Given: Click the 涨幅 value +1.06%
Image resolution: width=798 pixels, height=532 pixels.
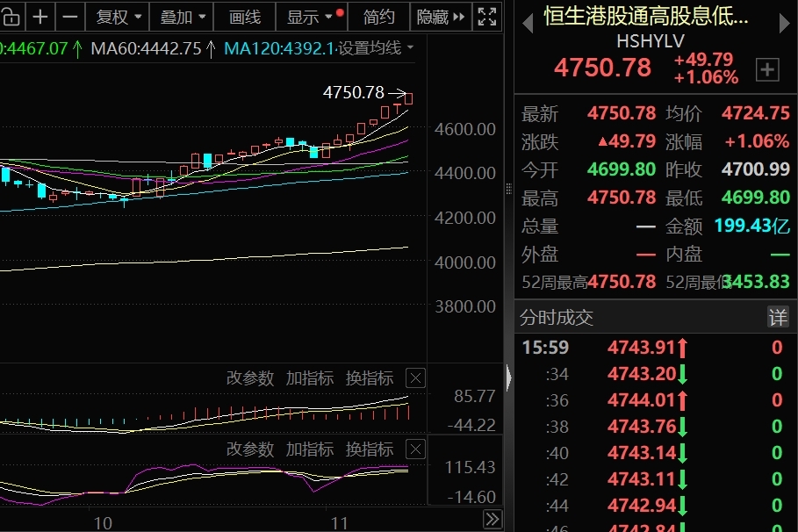Looking at the screenshot, I should pos(757,141).
